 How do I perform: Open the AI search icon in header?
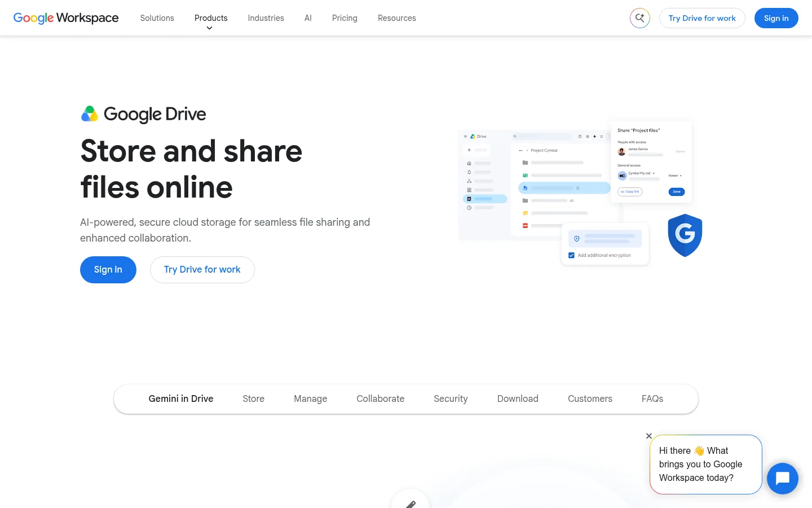pyautogui.click(x=640, y=18)
